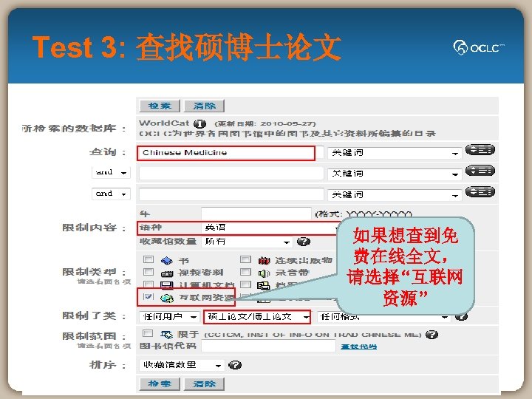Click the blue book icon for 书
Screen dimensions: 532x399
pos(166,261)
